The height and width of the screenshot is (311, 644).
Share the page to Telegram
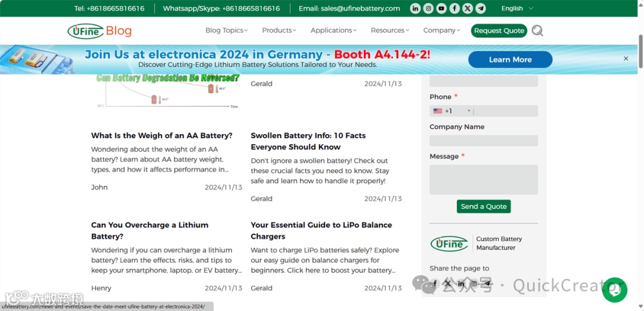point(488,284)
